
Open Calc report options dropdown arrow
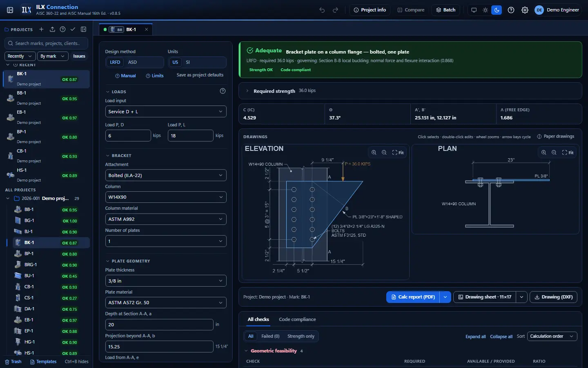[445, 297]
